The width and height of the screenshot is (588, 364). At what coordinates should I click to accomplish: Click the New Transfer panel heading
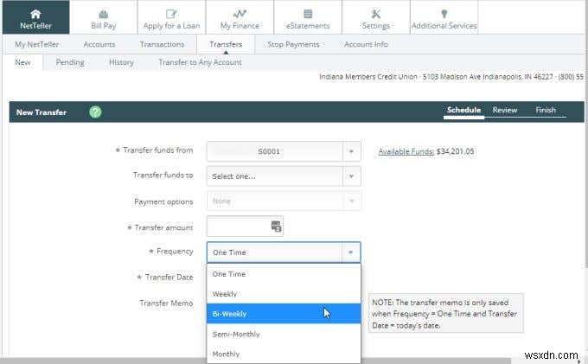(x=42, y=112)
